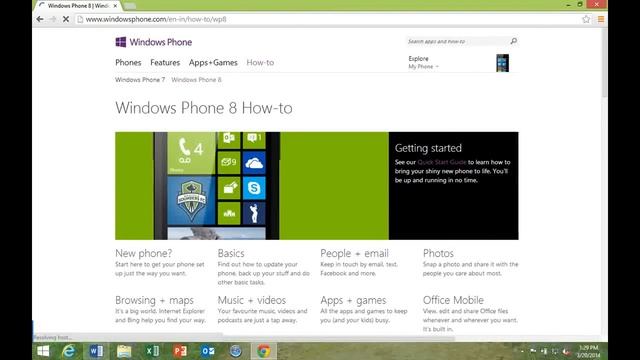Open the People + email section
This screenshot has height=360, width=640.
click(354, 253)
